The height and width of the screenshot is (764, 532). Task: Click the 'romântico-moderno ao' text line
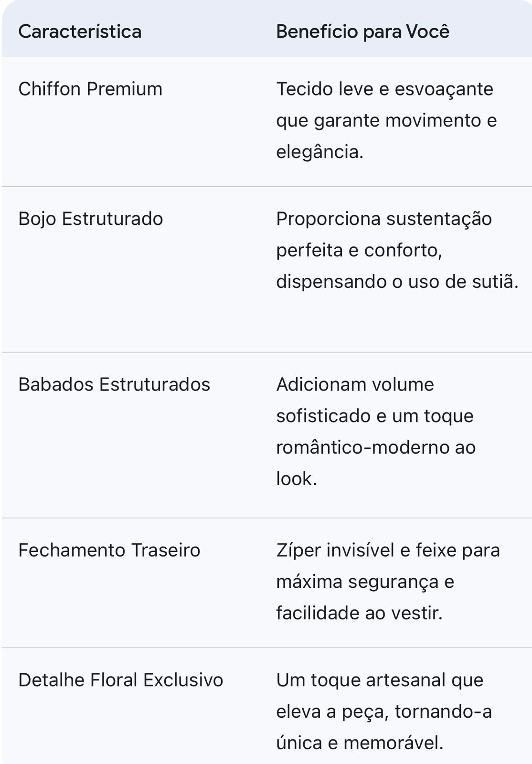(375, 448)
